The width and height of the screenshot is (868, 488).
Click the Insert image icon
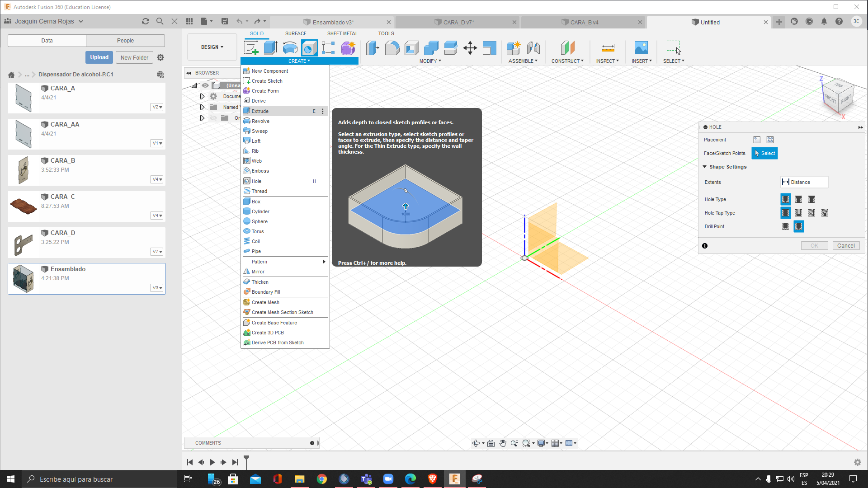click(641, 47)
